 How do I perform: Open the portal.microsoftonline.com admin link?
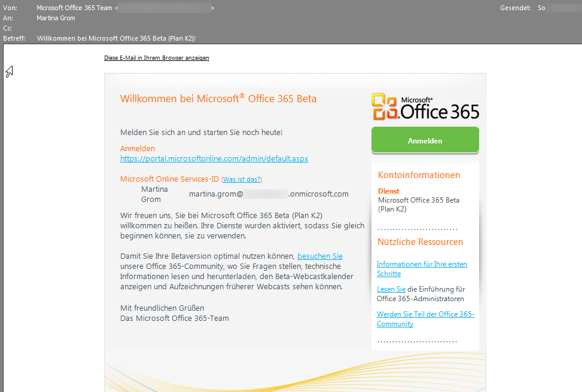214,159
